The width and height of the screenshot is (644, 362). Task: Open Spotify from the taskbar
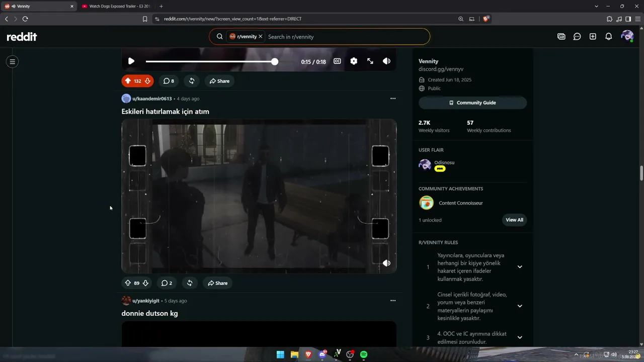[364, 354]
